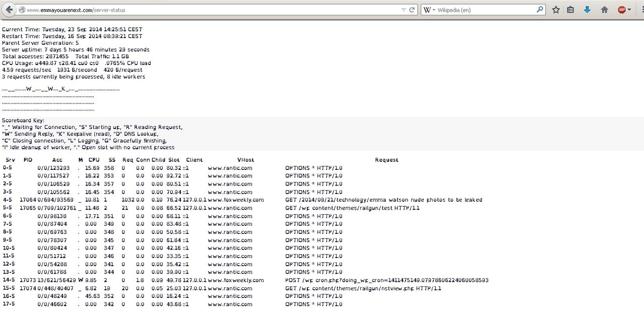Viewport: 644px width, 309px height.
Task: Click Acc value 0/0/117527
Action: click(53, 176)
